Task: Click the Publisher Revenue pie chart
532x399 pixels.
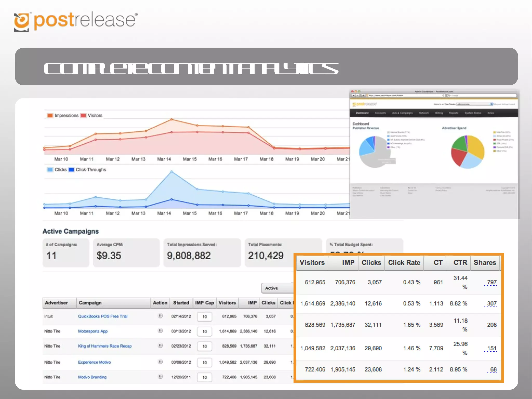Action: [x=374, y=152]
